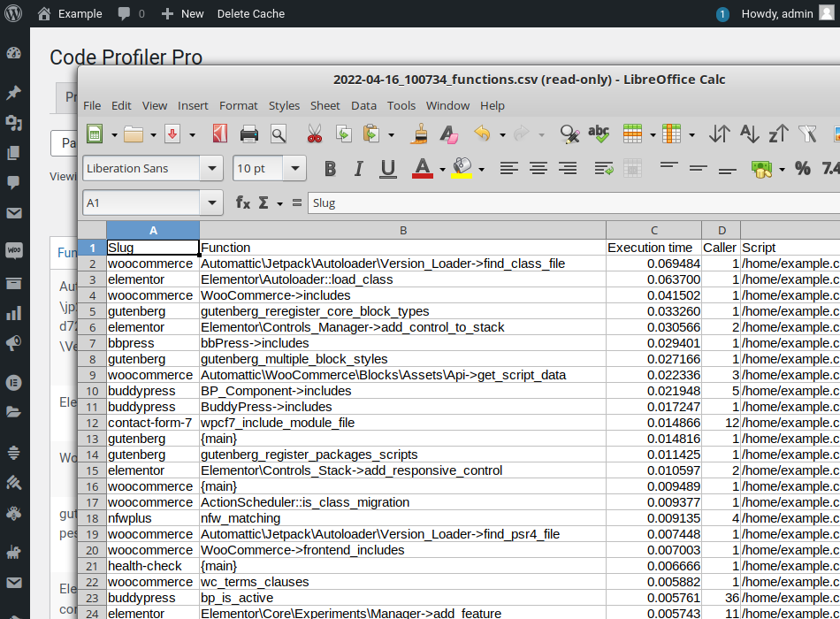Open the Name Box A1 dropdown
840x619 pixels.
pyautogui.click(x=212, y=203)
